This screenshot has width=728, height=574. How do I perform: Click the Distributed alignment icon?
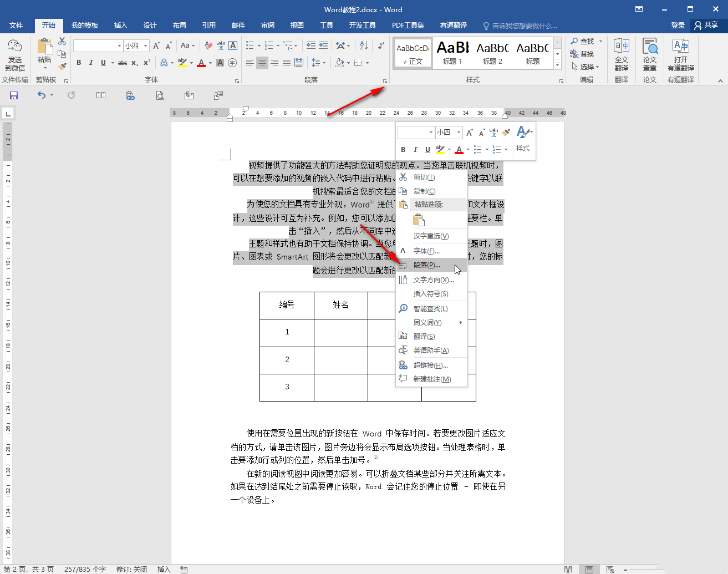click(299, 63)
